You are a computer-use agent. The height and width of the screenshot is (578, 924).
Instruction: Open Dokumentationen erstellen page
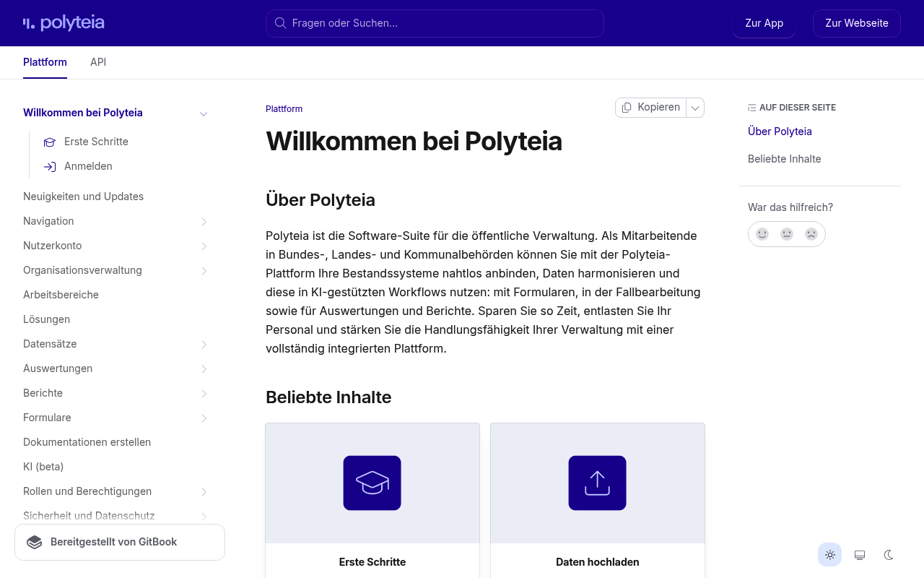[x=87, y=442]
